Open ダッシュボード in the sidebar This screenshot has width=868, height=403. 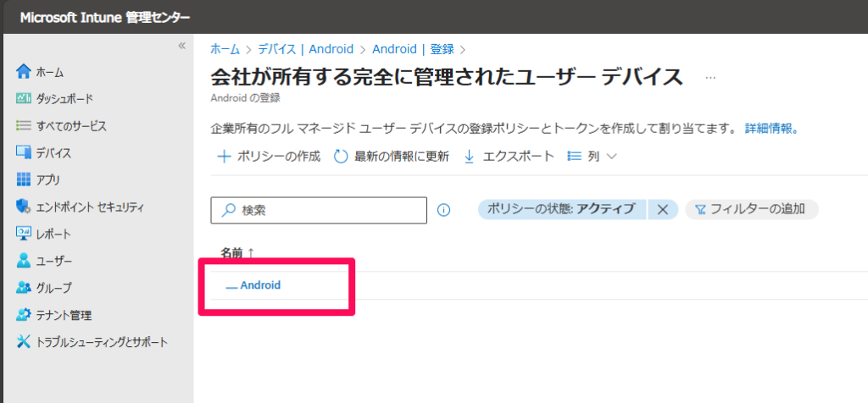pos(64,99)
